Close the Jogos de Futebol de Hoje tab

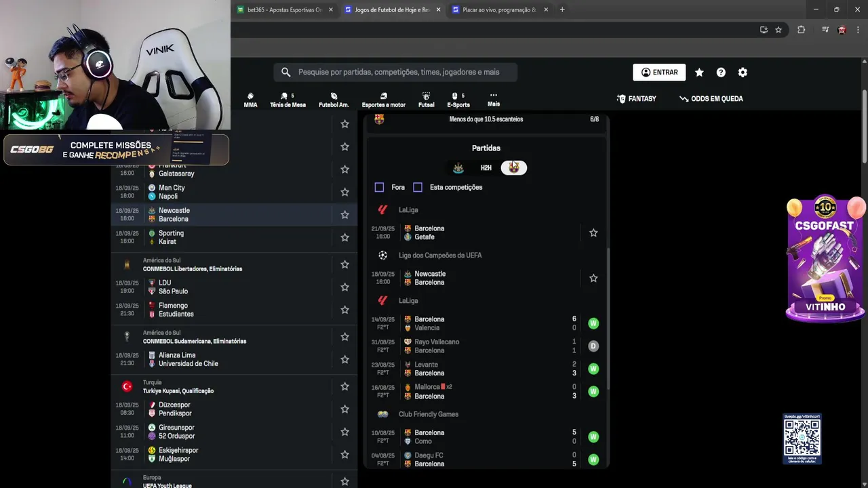(439, 9)
